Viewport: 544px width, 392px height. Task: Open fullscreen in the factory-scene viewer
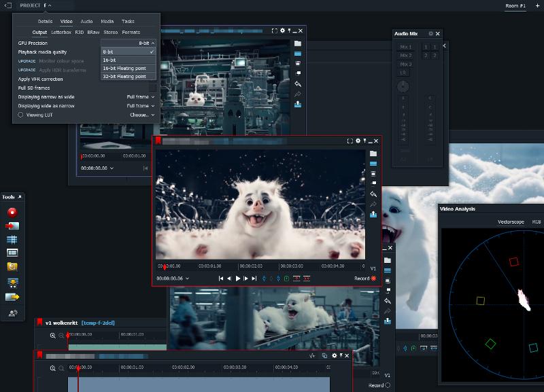click(275, 31)
